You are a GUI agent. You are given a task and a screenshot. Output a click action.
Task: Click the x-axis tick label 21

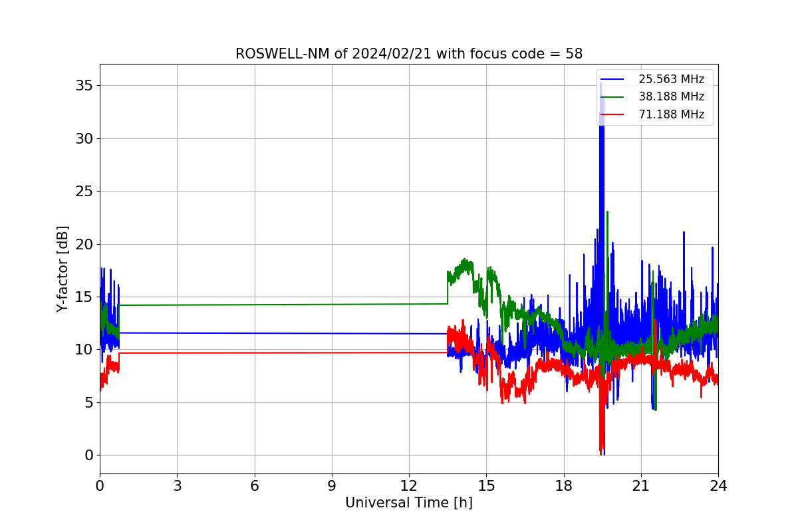pyautogui.click(x=641, y=485)
